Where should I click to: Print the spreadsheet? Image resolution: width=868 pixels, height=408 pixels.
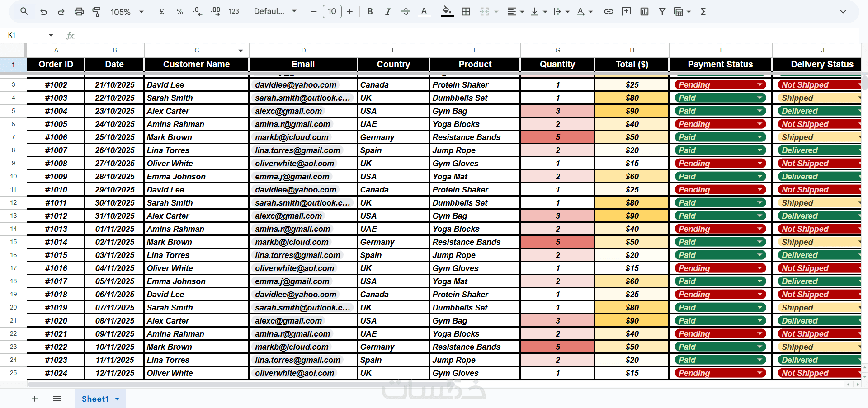(79, 12)
